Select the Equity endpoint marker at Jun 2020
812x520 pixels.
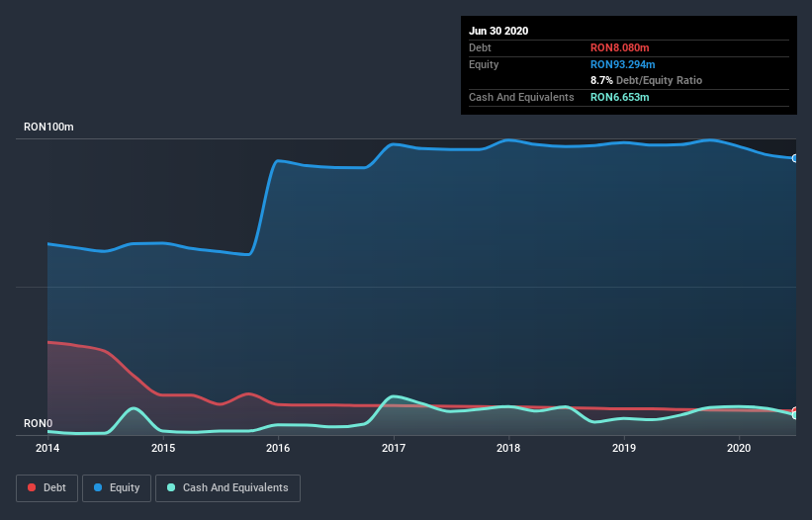click(795, 158)
